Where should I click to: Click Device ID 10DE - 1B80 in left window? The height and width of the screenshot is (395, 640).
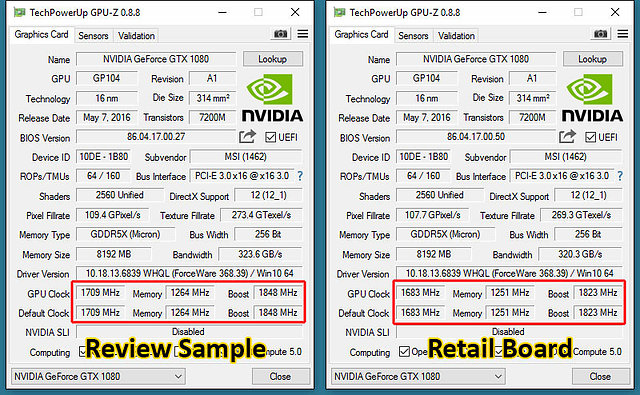click(x=104, y=157)
